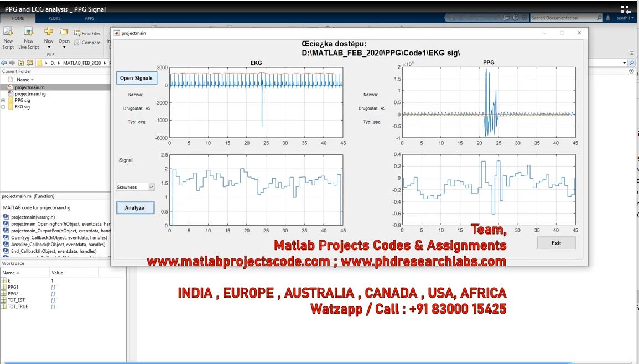Image resolution: width=639 pixels, height=364 pixels.
Task: Click the EKG sig folder icon
Action: [11, 107]
